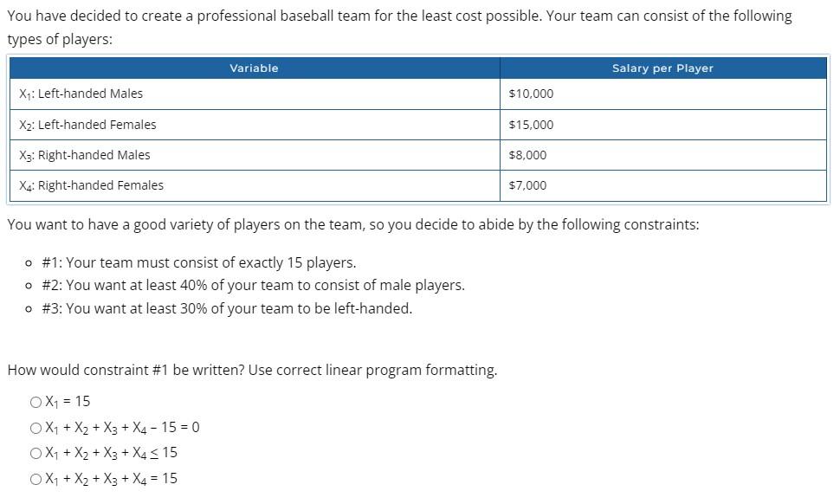Click the question about constraint #1
Image resolution: width=840 pixels, height=504 pixels.
252,370
